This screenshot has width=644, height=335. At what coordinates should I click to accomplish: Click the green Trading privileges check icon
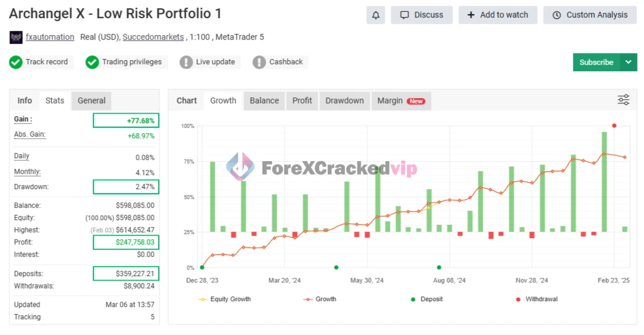pos(92,62)
